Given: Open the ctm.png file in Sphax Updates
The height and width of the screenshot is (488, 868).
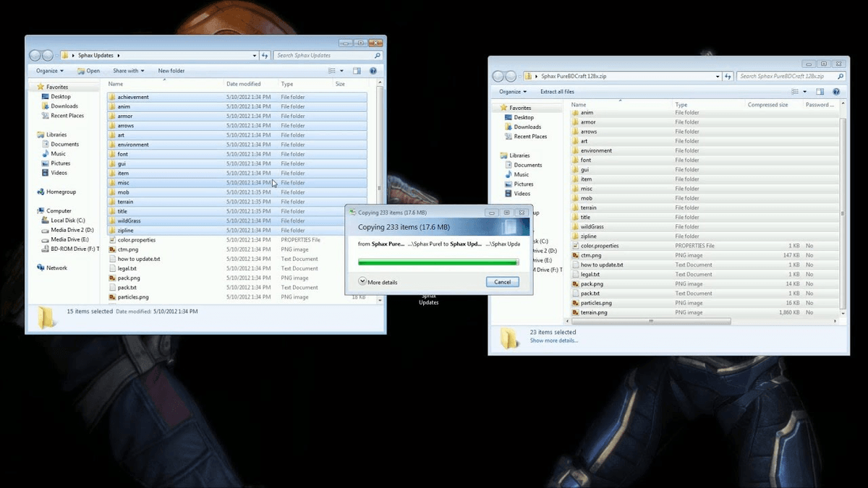Looking at the screenshot, I should click(x=127, y=249).
